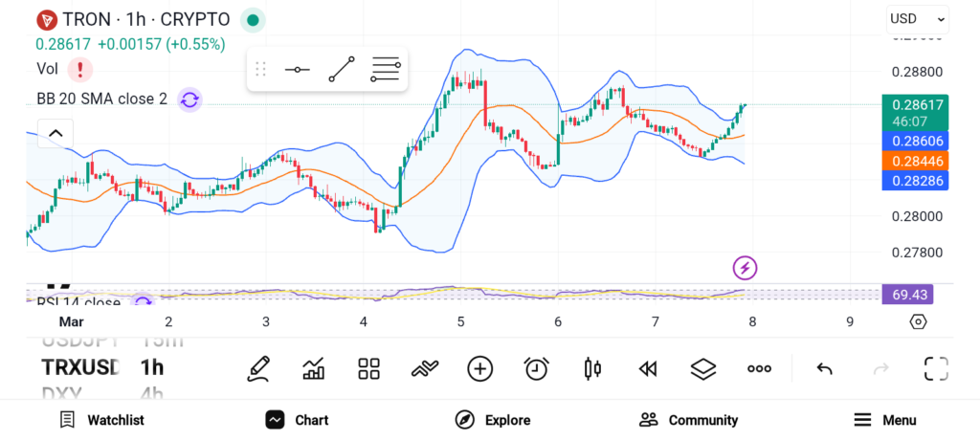Switch to the Watchlist tab
The height and width of the screenshot is (441, 980).
(101, 420)
